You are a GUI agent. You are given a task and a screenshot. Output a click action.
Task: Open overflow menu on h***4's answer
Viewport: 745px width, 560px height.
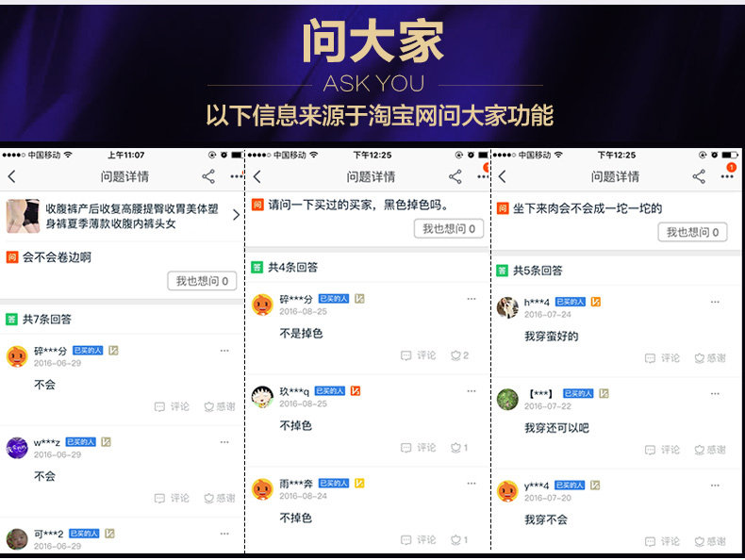[x=715, y=302]
